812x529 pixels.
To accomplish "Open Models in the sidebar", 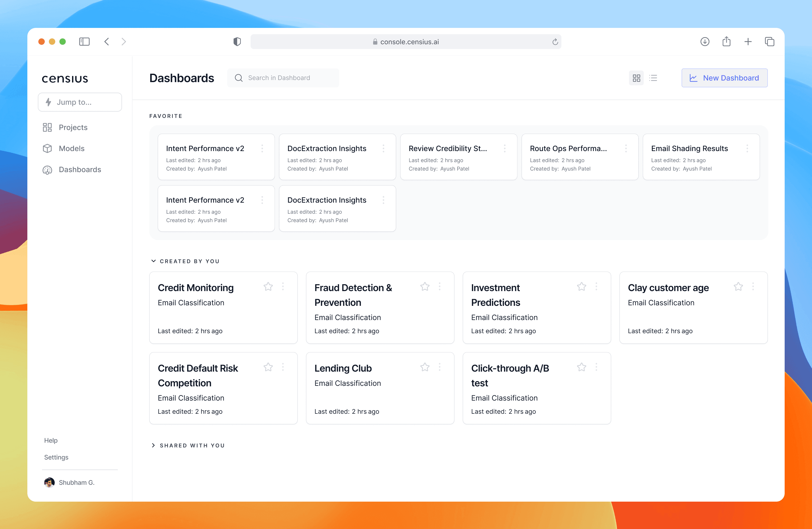I will 71,148.
